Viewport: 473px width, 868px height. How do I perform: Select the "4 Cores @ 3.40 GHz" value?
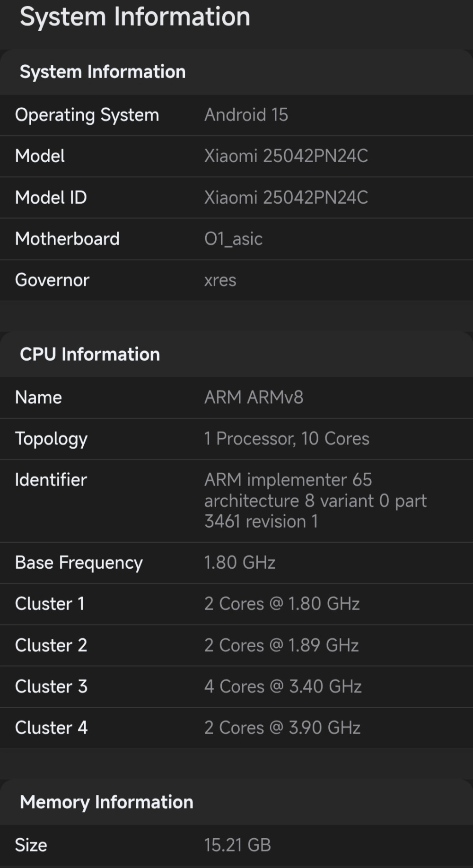pos(283,686)
